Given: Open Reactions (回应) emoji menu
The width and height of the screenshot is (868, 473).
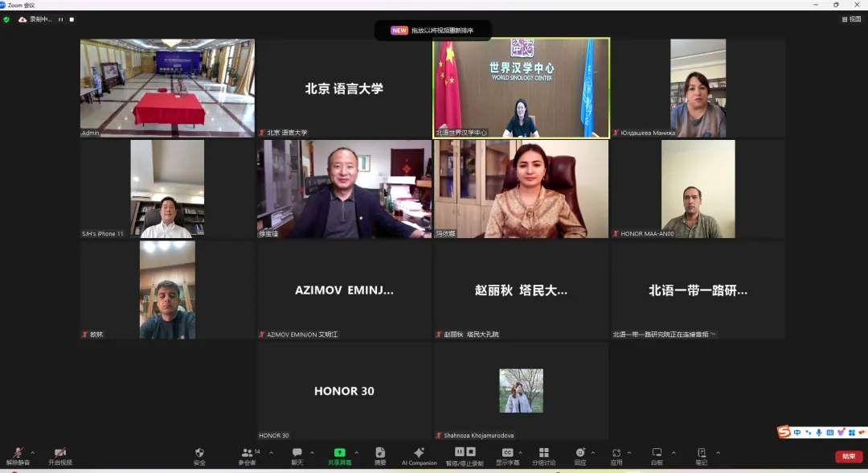Looking at the screenshot, I should (x=580, y=455).
